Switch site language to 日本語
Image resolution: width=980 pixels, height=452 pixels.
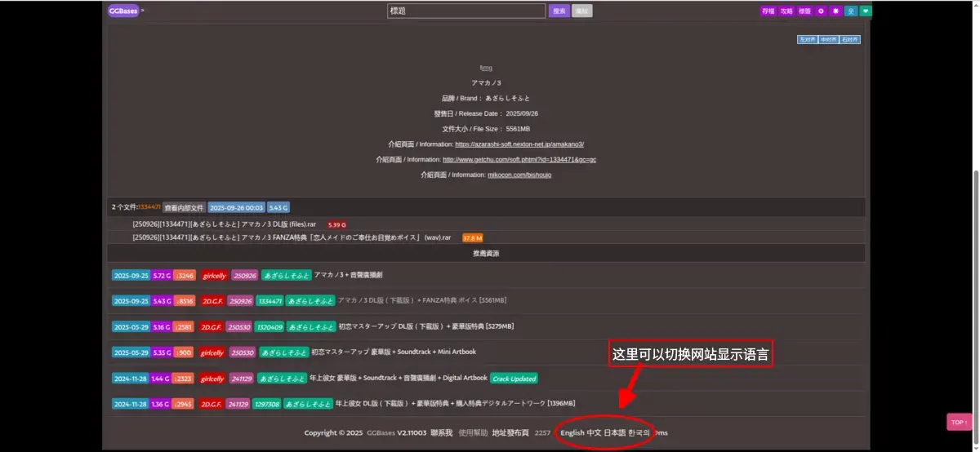(x=614, y=432)
